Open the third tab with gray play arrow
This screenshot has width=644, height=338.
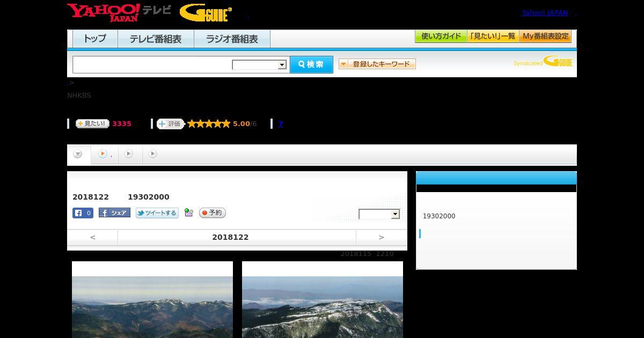pyautogui.click(x=129, y=154)
